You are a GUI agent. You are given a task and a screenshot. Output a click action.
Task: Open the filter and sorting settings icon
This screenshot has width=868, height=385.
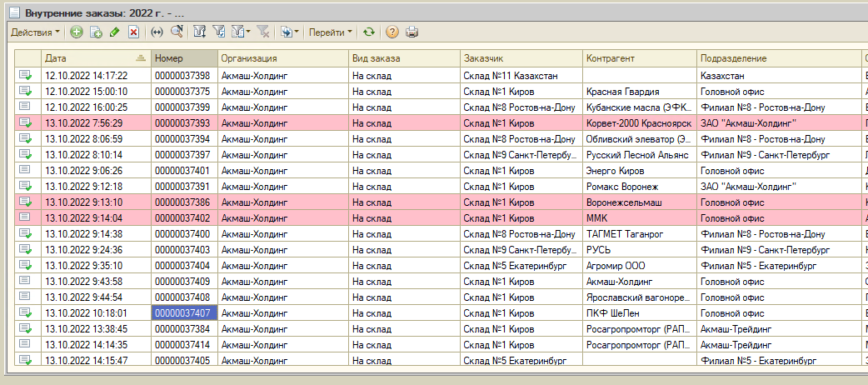(x=200, y=32)
